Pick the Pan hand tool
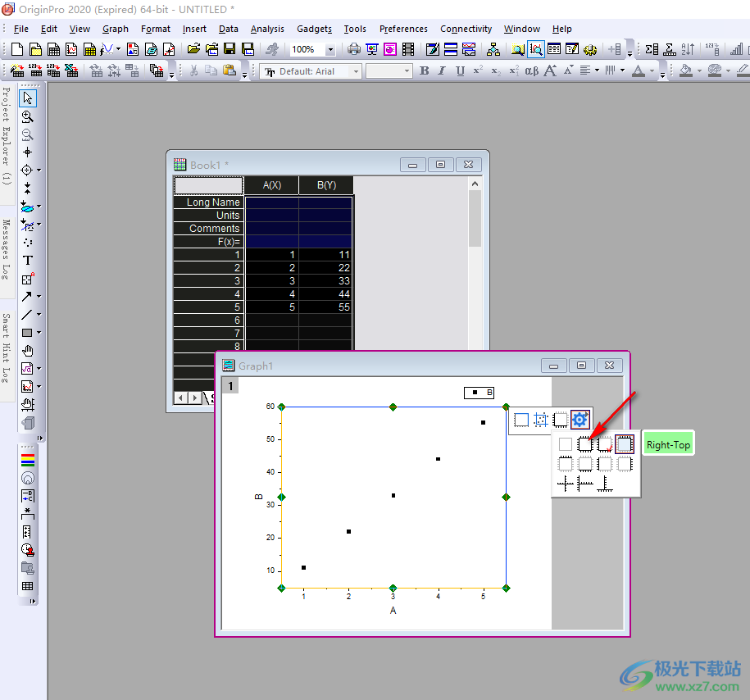Viewport: 750px width, 700px height. (x=28, y=350)
